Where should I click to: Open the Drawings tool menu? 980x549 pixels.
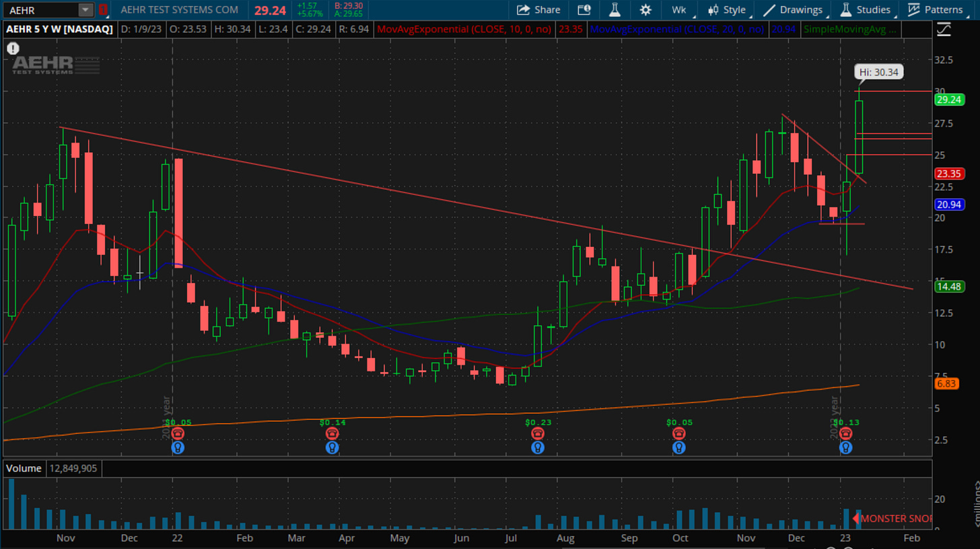(x=793, y=9)
